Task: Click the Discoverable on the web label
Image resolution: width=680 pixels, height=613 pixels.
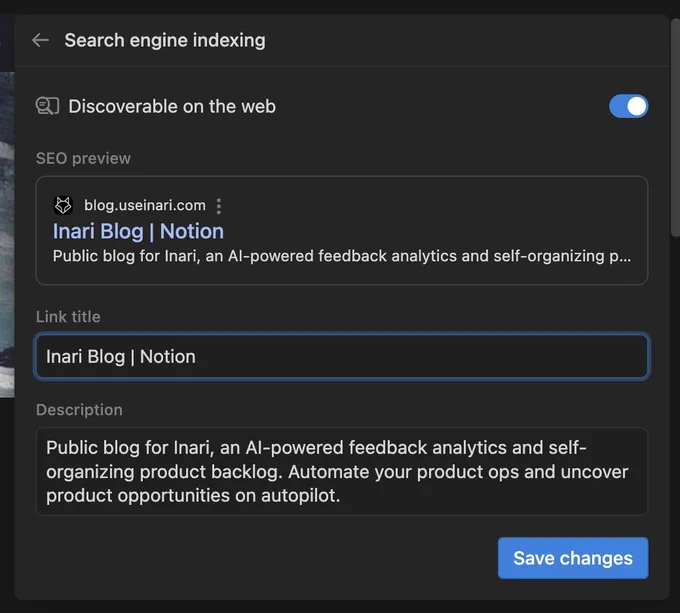Action: click(x=172, y=106)
